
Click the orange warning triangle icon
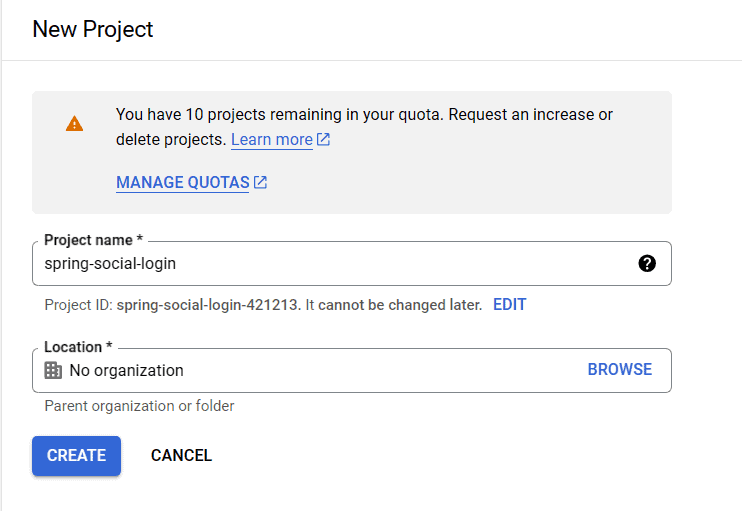[74, 124]
